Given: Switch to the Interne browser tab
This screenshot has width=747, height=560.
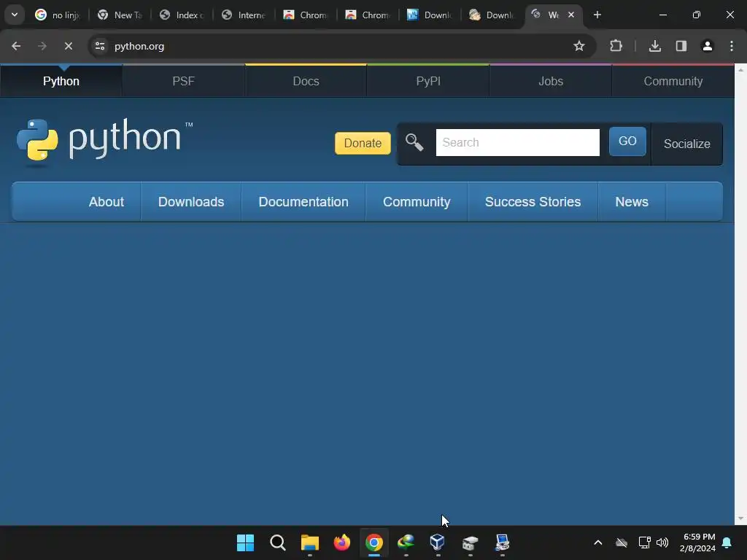Looking at the screenshot, I should [244, 15].
